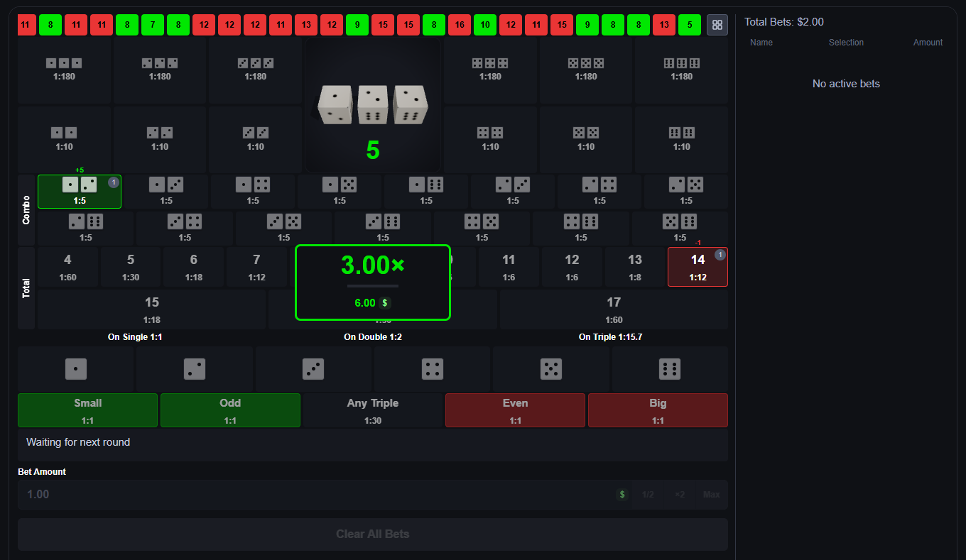Screen dimensions: 966x560
Task: Click Clear All Bets button
Action: point(373,534)
